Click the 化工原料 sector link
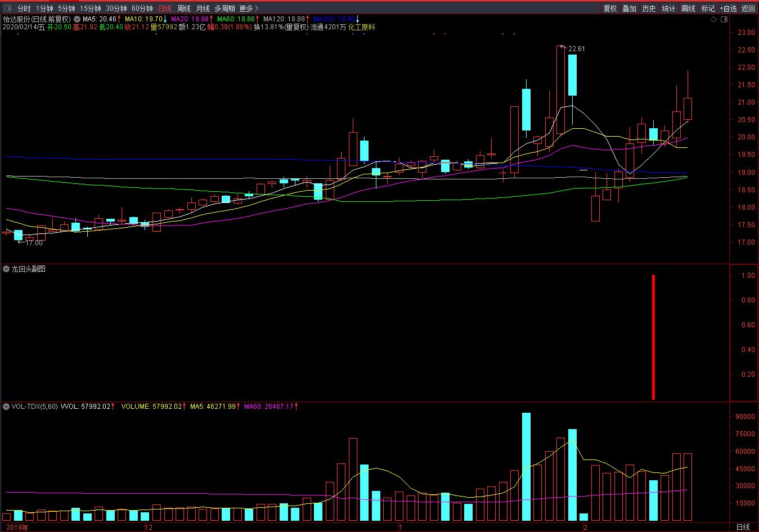 (361, 27)
